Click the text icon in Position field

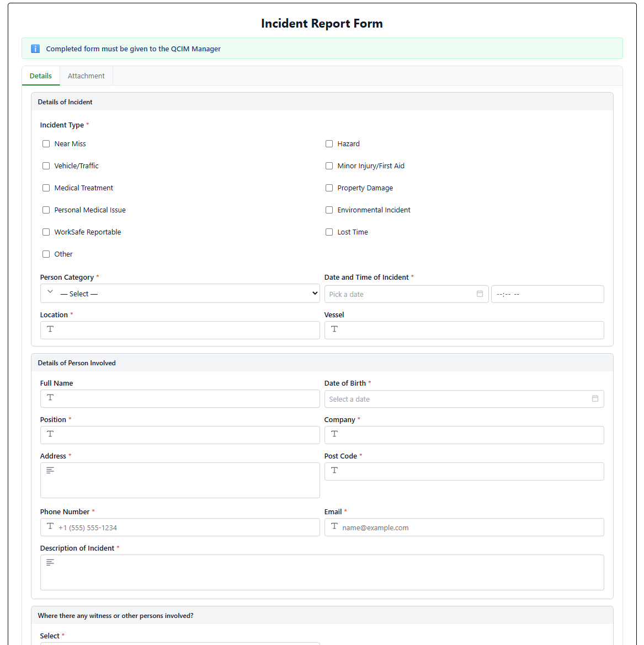click(x=50, y=434)
